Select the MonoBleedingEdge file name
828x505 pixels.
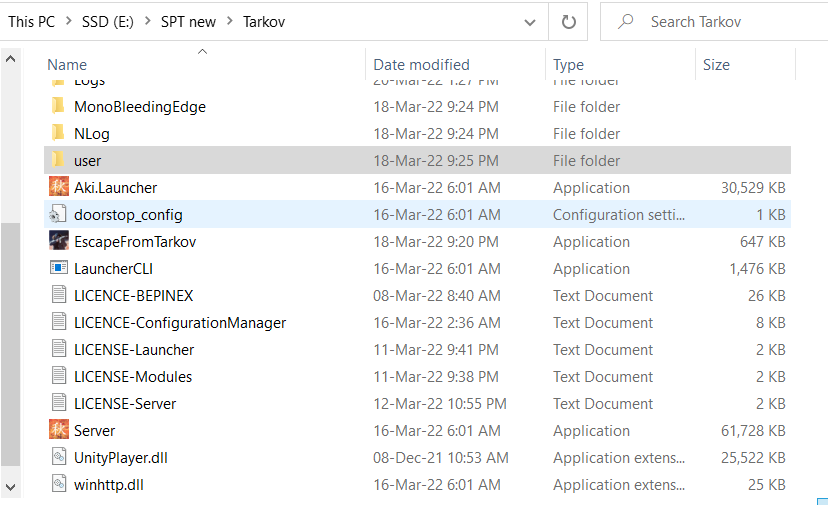140,107
